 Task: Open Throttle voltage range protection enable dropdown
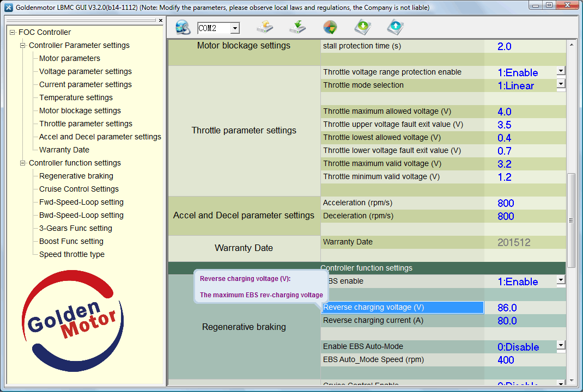[561, 71]
